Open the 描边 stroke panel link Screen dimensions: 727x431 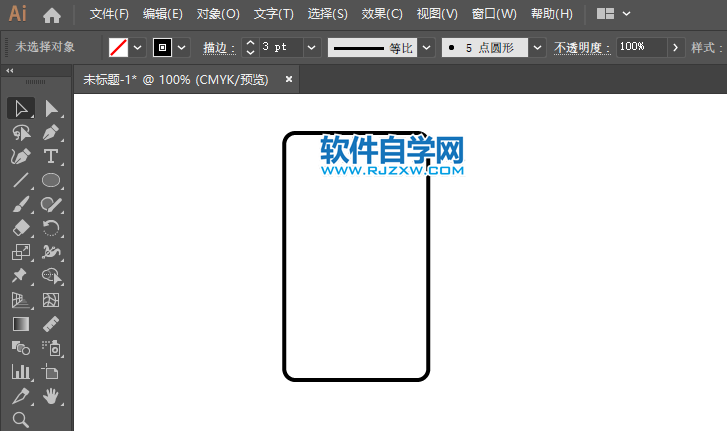pos(219,48)
